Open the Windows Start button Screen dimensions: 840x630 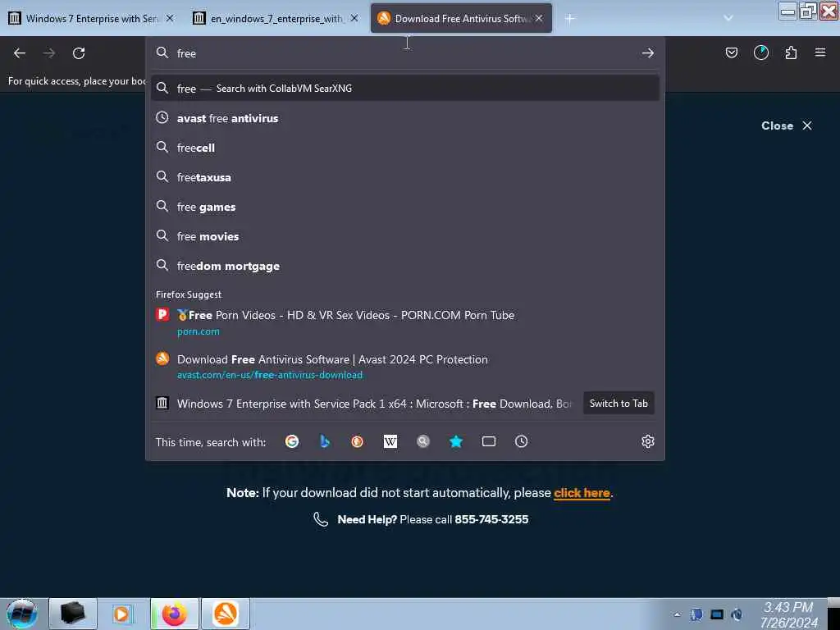pos(21,614)
